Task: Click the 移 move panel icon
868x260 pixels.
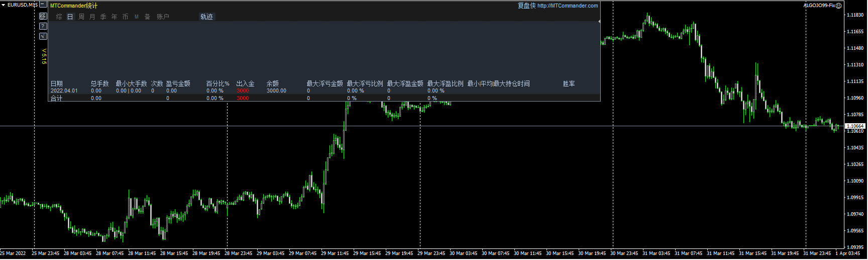Action: tap(43, 16)
